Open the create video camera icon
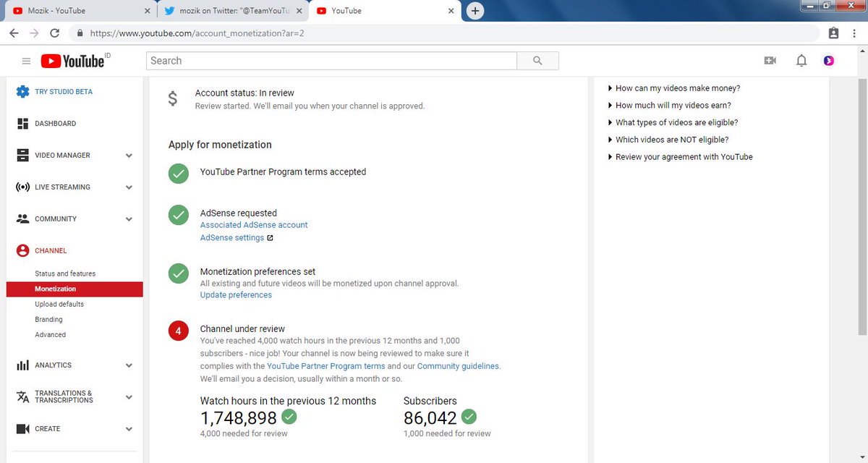Image resolution: width=868 pixels, height=463 pixels. point(770,61)
